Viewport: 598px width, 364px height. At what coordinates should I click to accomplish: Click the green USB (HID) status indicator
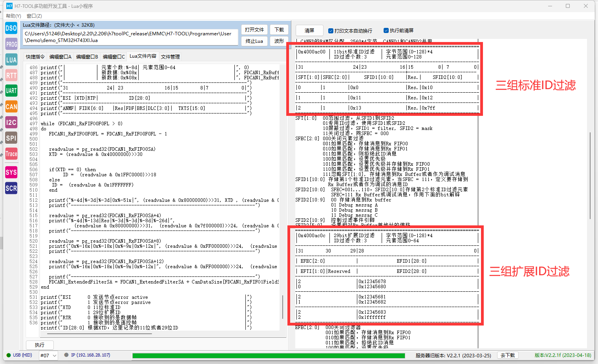pos(9,355)
